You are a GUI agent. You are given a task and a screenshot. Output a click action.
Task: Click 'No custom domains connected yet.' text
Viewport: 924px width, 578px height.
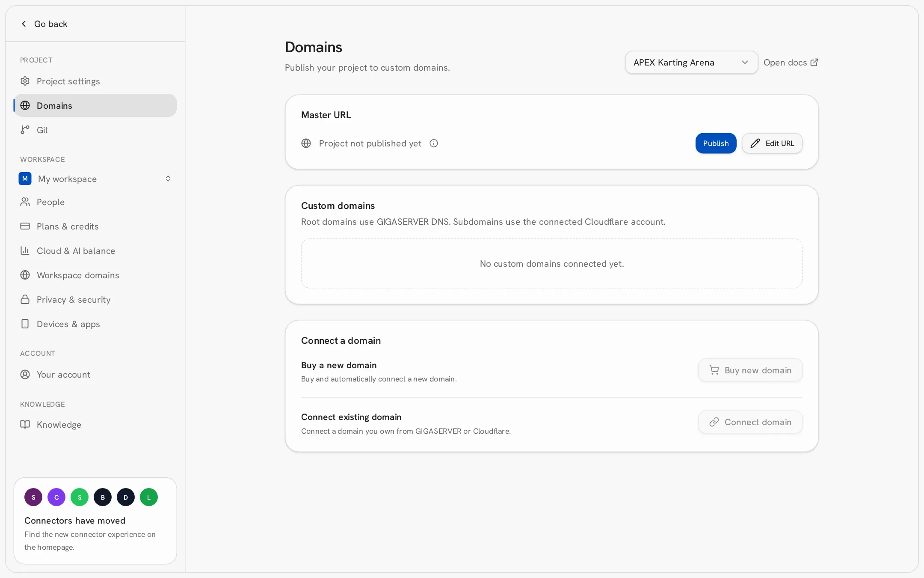pyautogui.click(x=552, y=264)
